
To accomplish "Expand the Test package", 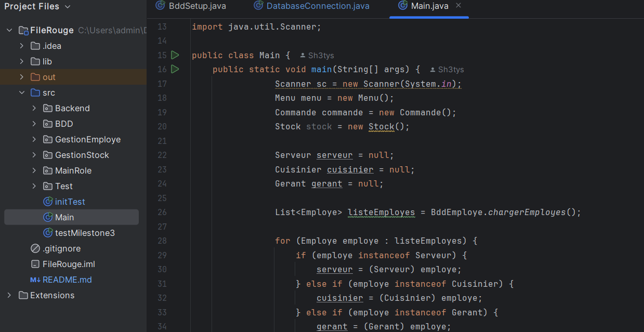I will (34, 186).
